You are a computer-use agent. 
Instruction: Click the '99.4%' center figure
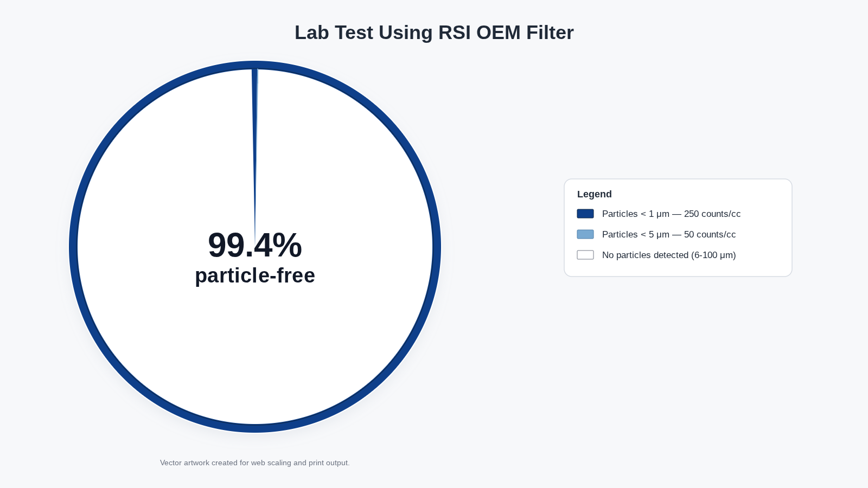(x=254, y=245)
